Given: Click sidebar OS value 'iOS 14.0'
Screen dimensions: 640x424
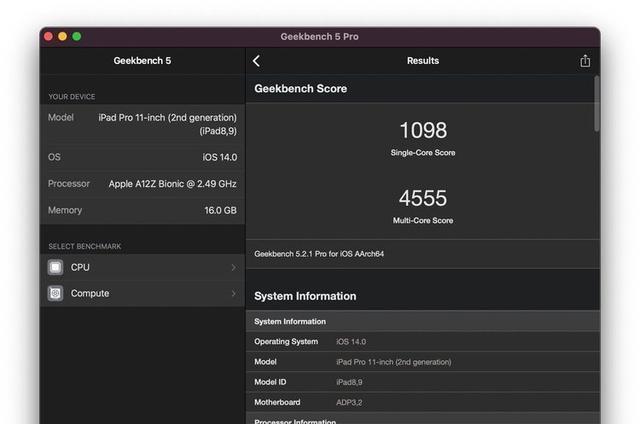Looking at the screenshot, I should (x=220, y=157).
